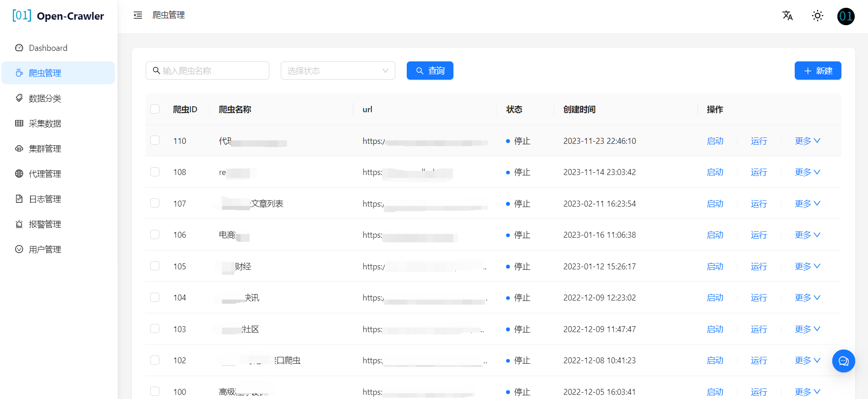Screen dimensions: 868x399
Task: Select 日志管理 menu item
Action: coord(58,199)
